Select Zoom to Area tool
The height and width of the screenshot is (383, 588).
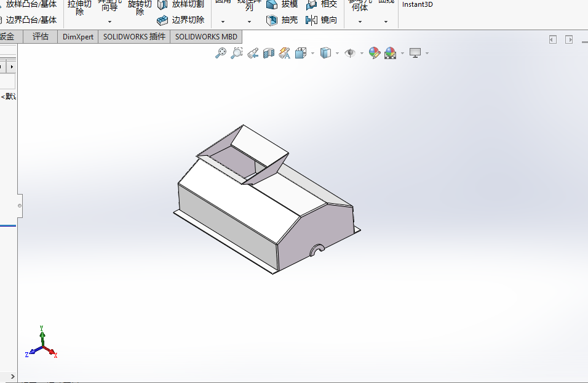237,53
